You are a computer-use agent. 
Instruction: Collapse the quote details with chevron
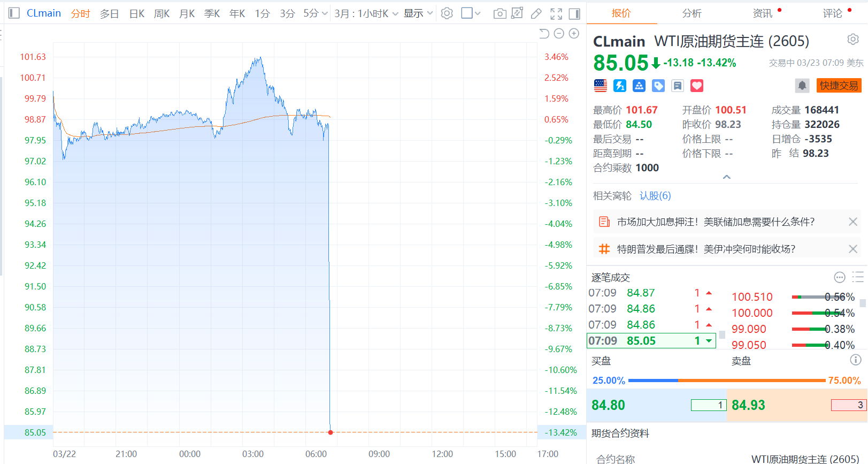[x=726, y=177]
